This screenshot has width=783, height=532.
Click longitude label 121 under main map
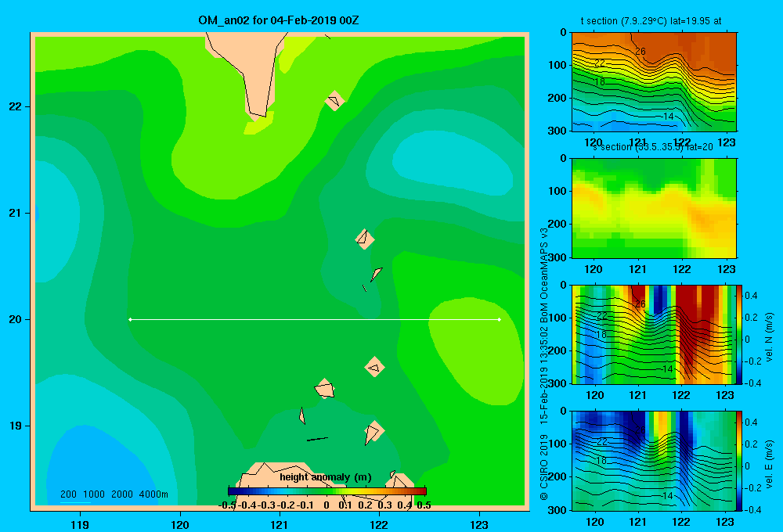[x=280, y=524]
